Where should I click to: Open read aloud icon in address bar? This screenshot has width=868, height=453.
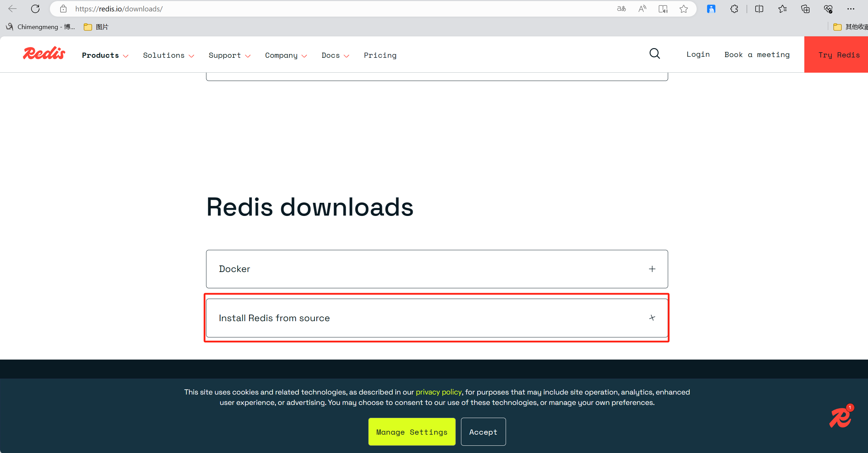(x=642, y=9)
